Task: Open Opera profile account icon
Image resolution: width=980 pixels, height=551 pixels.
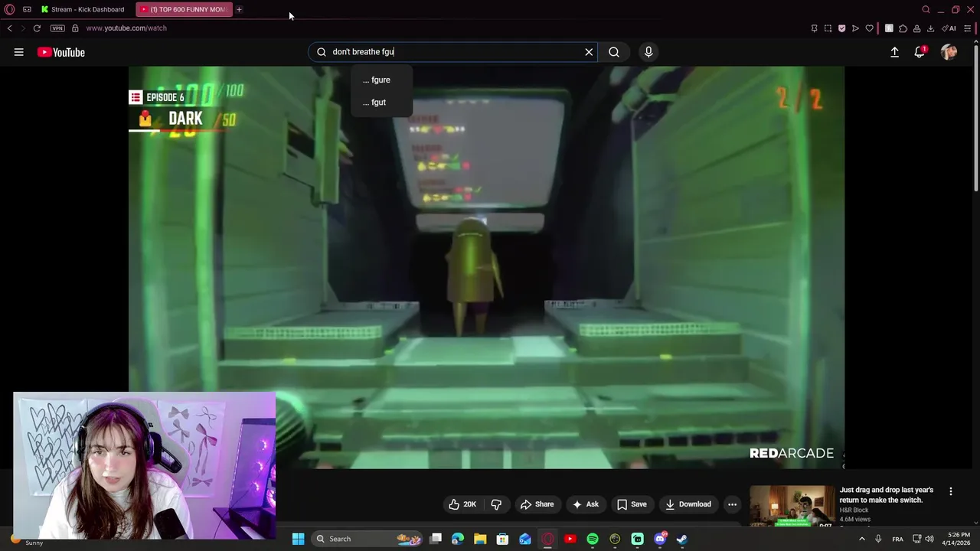Action: (916, 28)
